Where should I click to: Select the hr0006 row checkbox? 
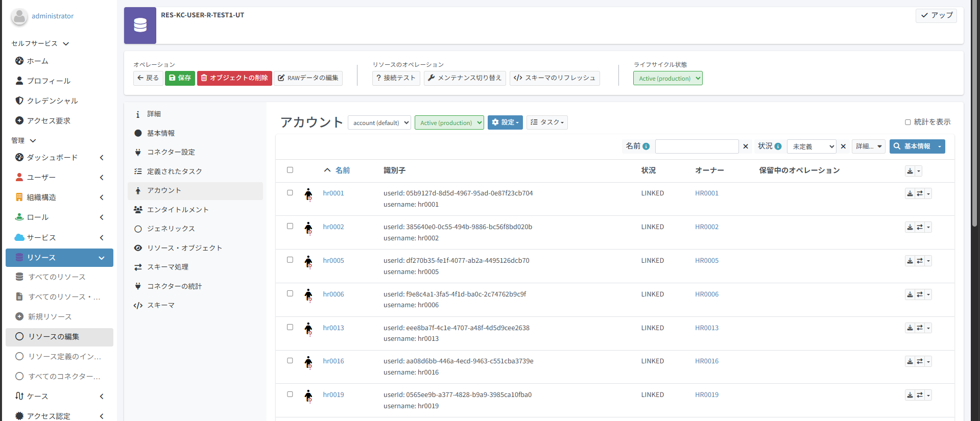coord(290,293)
